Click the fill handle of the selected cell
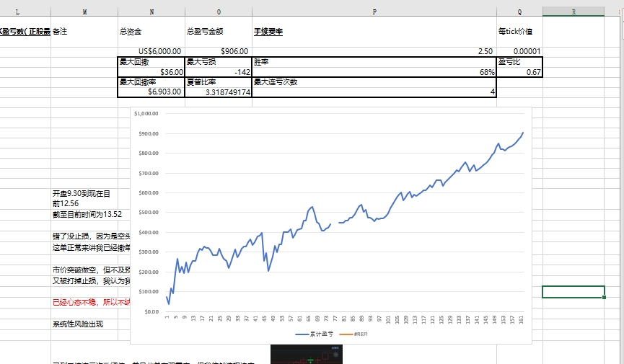 click(604, 297)
